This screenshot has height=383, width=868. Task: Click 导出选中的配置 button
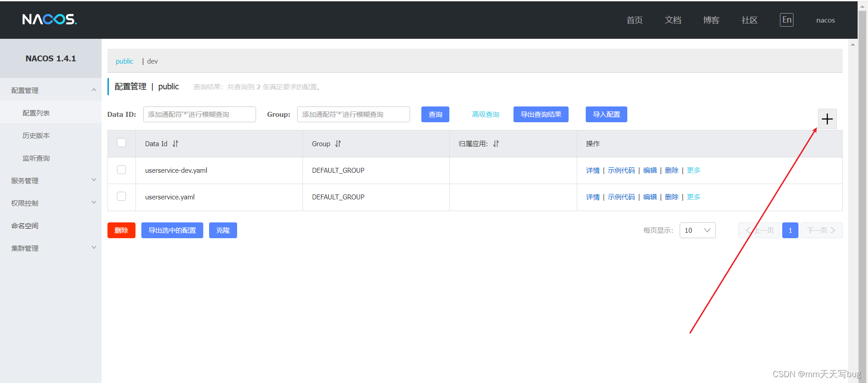coord(172,230)
